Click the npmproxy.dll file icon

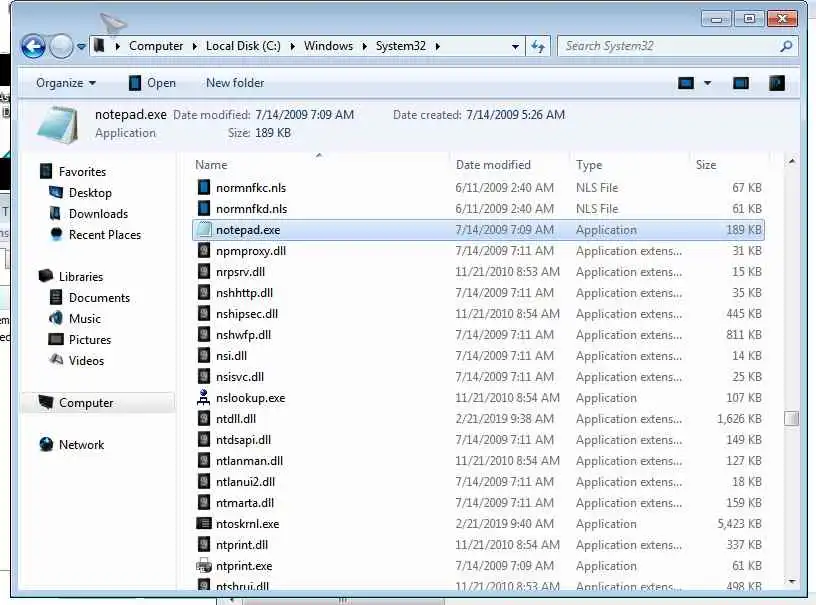pos(204,251)
